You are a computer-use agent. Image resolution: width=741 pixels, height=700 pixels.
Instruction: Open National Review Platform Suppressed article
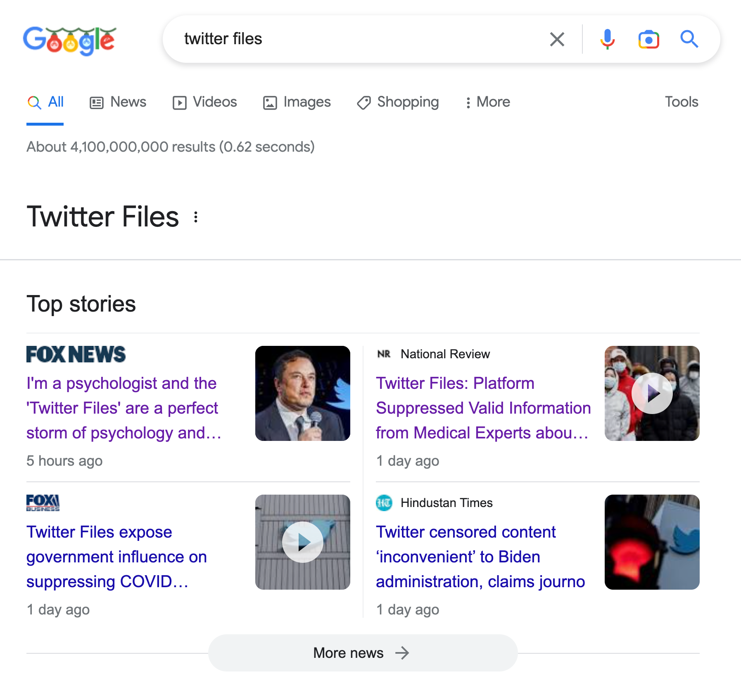[482, 408]
